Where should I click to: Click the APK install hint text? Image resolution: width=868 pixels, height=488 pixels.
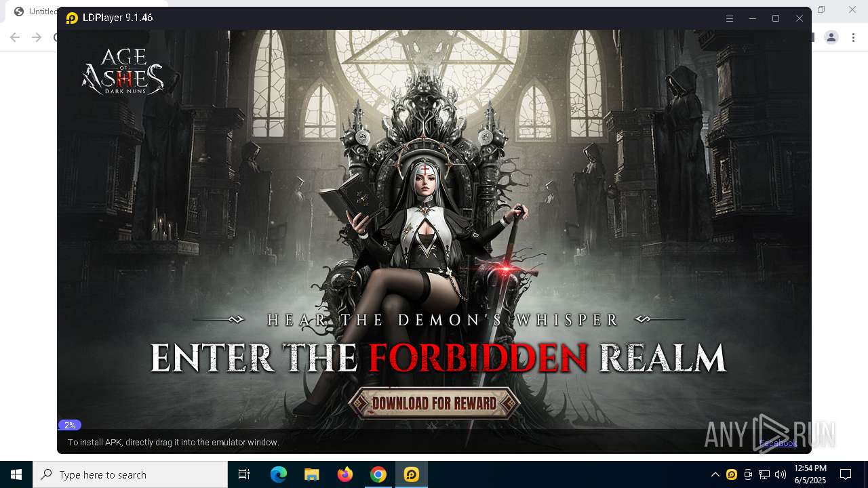[173, 442]
